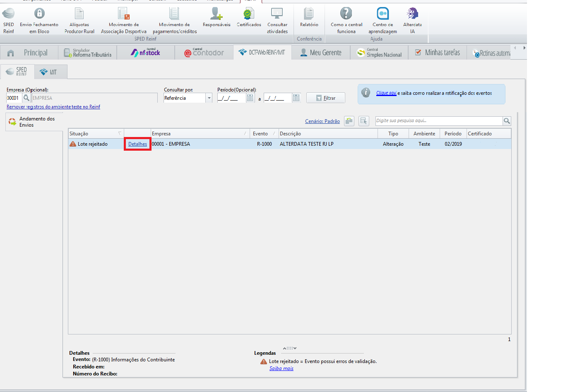
Task: Open the Minhas tarefas tab
Action: tap(438, 53)
